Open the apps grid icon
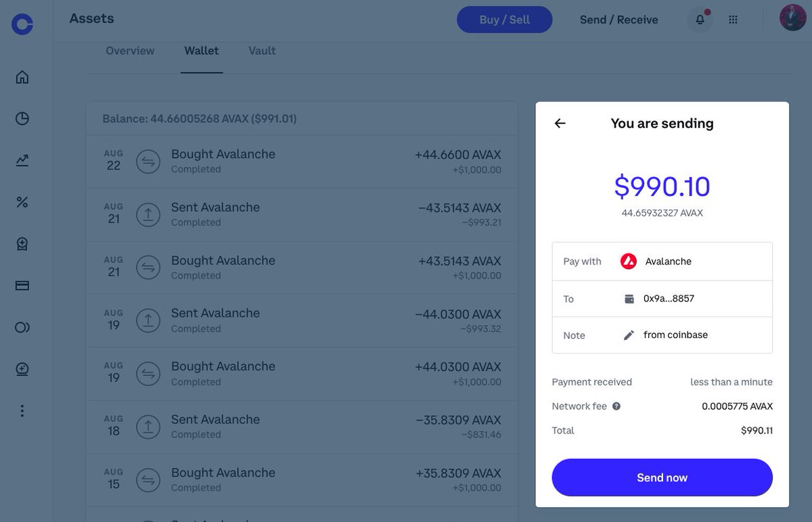 tap(733, 20)
